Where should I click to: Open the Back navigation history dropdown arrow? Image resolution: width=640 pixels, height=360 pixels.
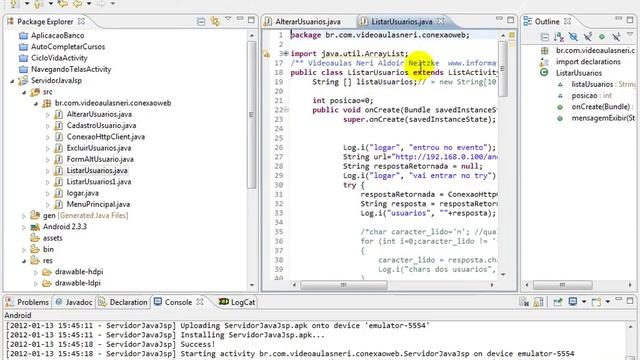coord(89,4)
